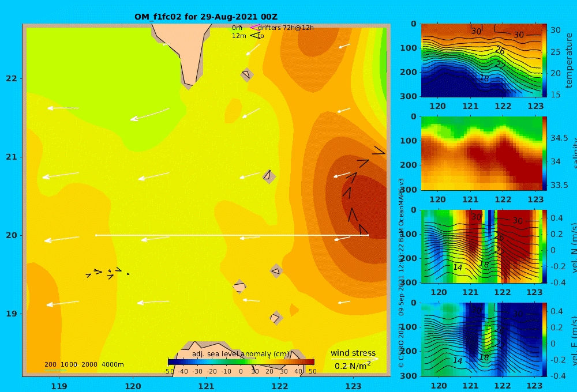
Task: Click the east endpoint of the white section line
Action: pyautogui.click(x=368, y=235)
